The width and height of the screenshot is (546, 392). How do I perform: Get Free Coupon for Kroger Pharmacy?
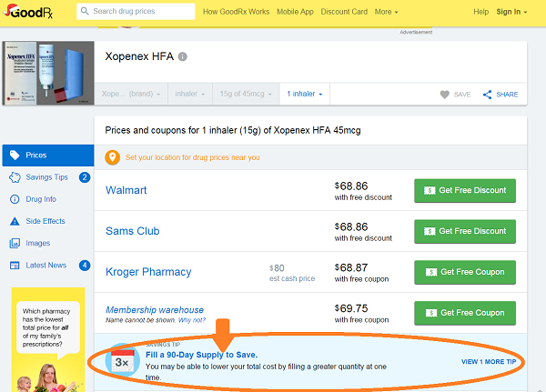465,272
